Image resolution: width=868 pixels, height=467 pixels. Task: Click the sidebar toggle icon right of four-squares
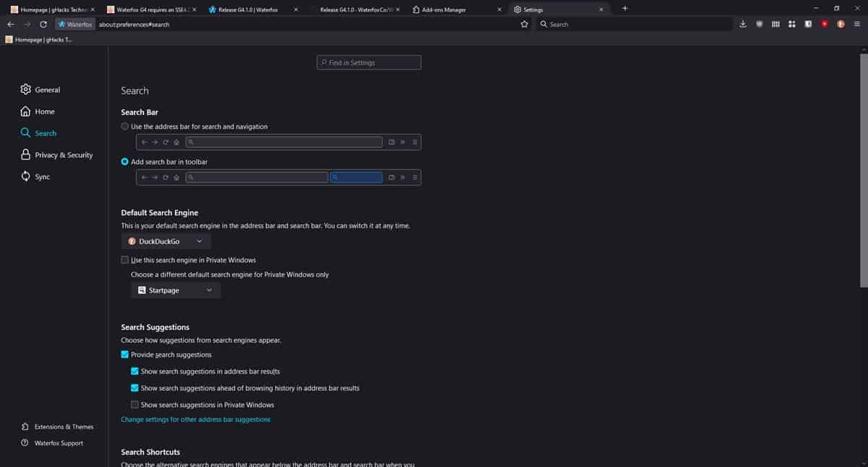[807, 24]
